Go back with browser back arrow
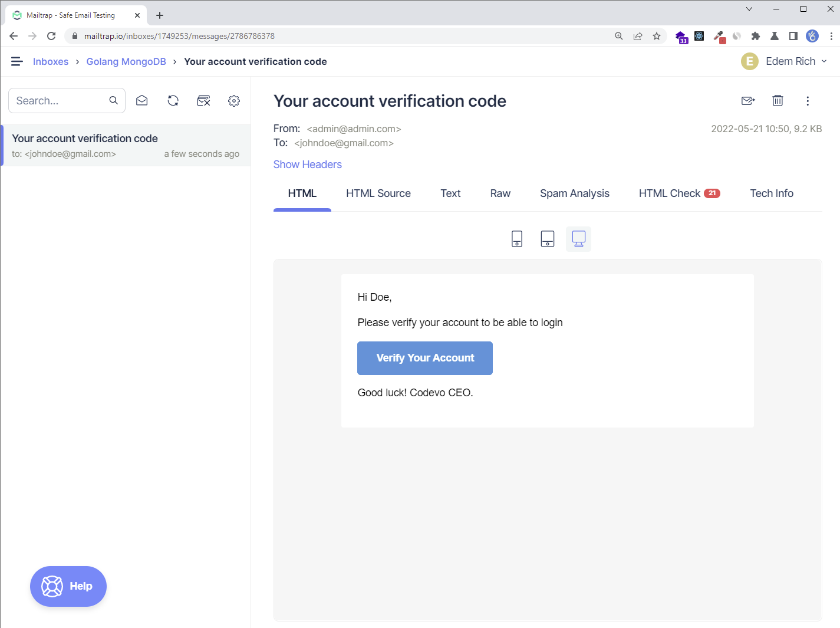Screen dimensions: 840x628 (x=14, y=36)
